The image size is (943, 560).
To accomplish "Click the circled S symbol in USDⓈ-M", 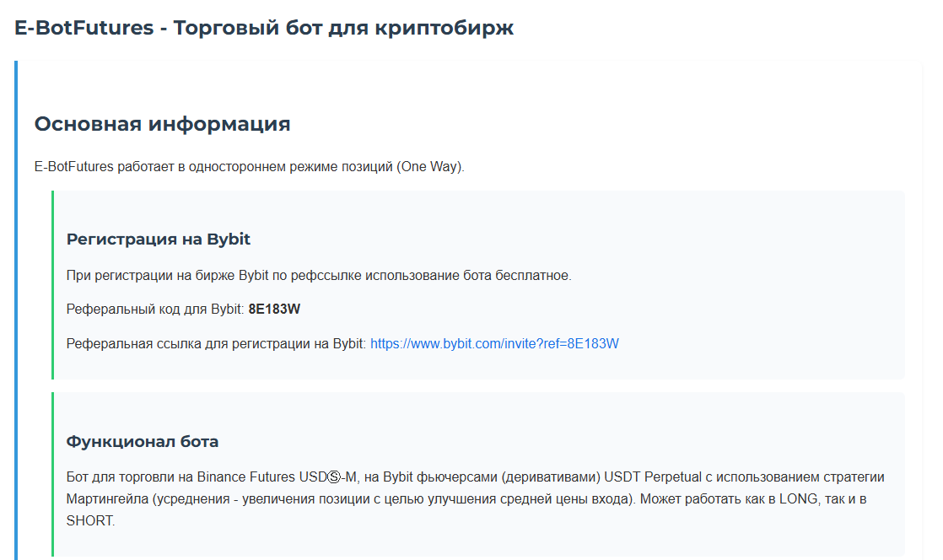I will pyautogui.click(x=329, y=477).
